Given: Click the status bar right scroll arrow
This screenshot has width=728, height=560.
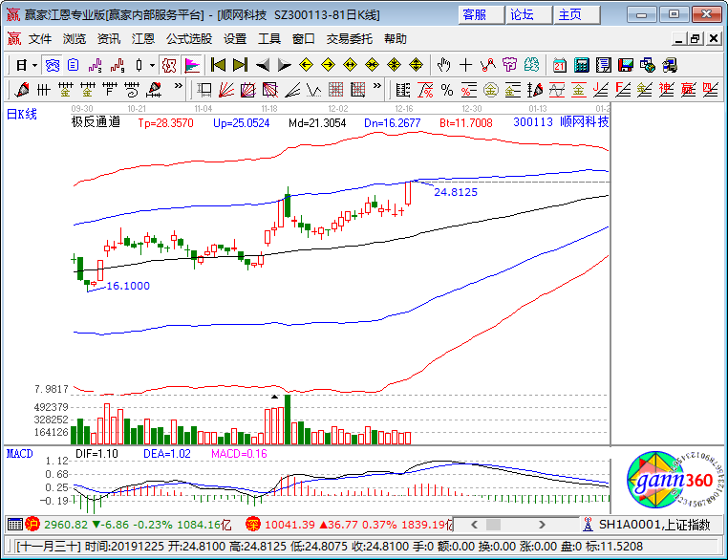Looking at the screenshot, I should pyautogui.click(x=542, y=525).
